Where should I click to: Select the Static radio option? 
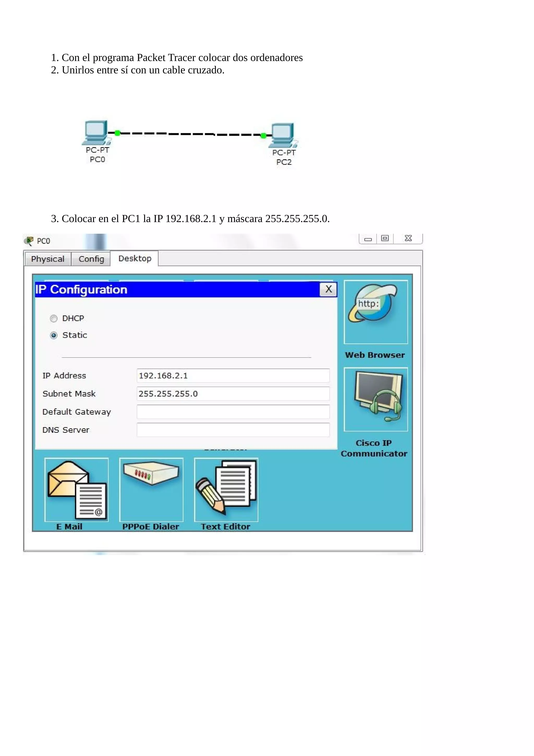click(54, 335)
